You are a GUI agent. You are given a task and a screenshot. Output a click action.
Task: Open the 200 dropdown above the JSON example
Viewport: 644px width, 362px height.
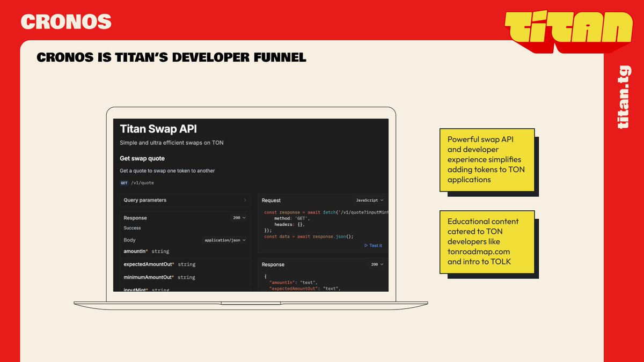[x=377, y=264]
